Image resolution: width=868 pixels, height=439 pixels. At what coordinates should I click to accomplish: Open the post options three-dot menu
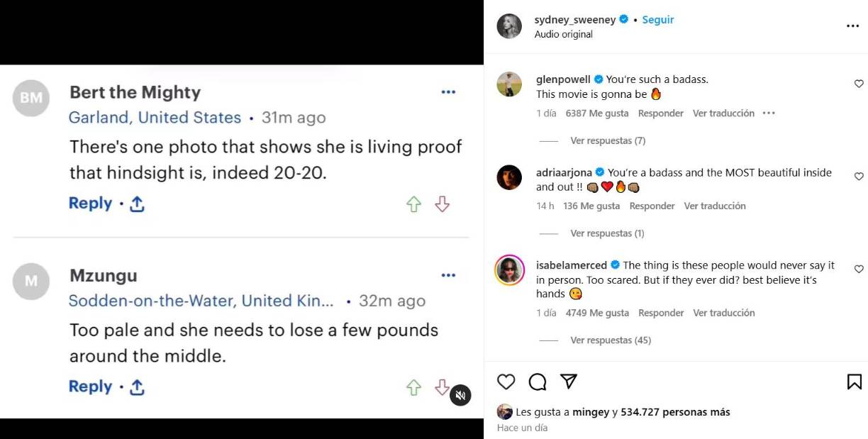pyautogui.click(x=853, y=26)
